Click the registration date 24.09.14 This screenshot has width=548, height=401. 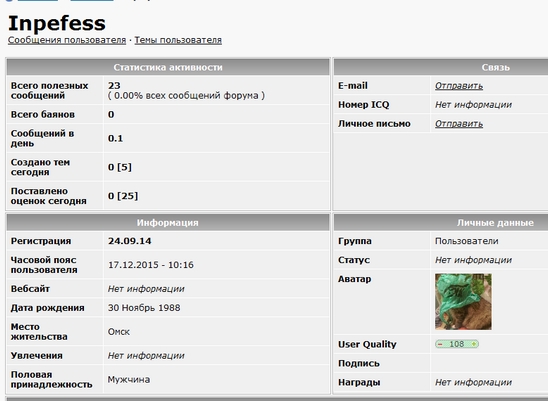click(x=130, y=241)
